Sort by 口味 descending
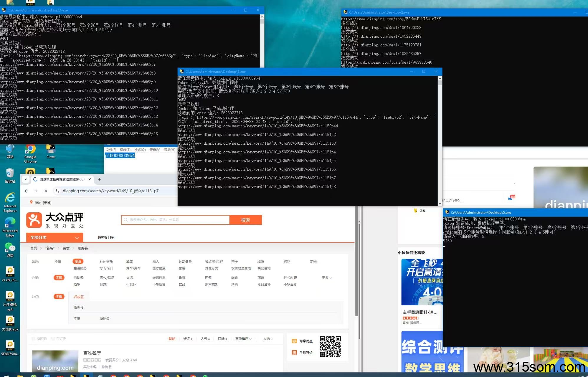Viewport: 588px width, 377px height. point(222,339)
